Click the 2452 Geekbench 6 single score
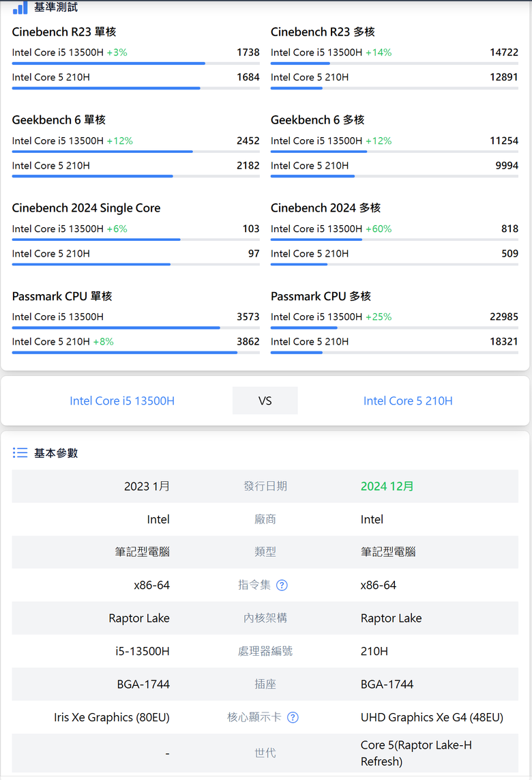Screen dimensions: 532x780 248,141
